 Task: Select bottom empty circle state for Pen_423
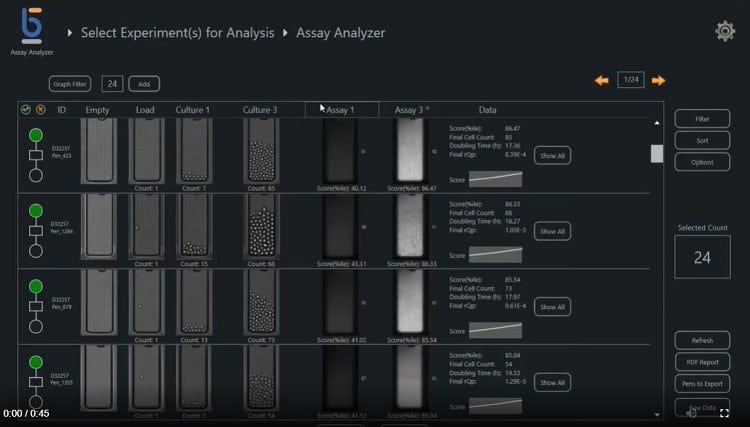pyautogui.click(x=36, y=175)
